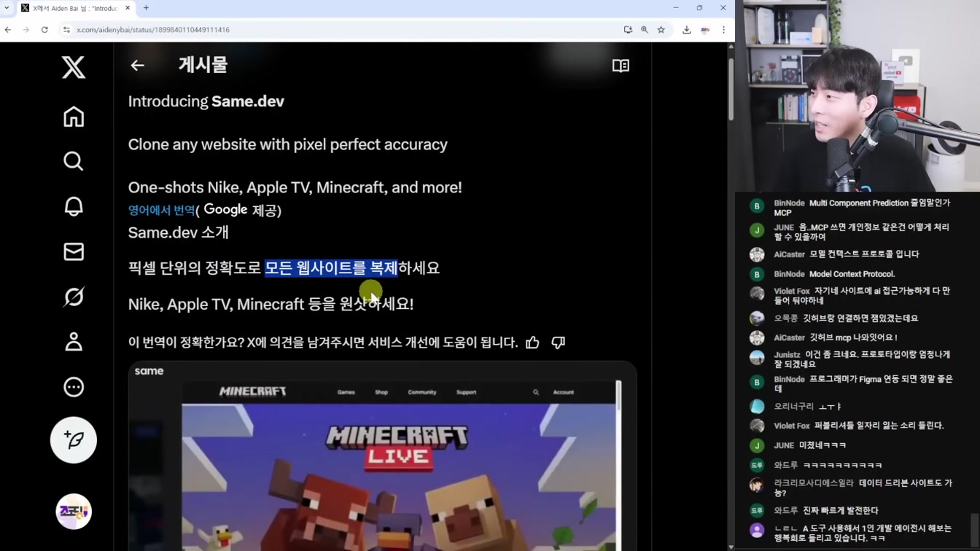Click the chat panel scrollbar thumb

click(x=975, y=525)
